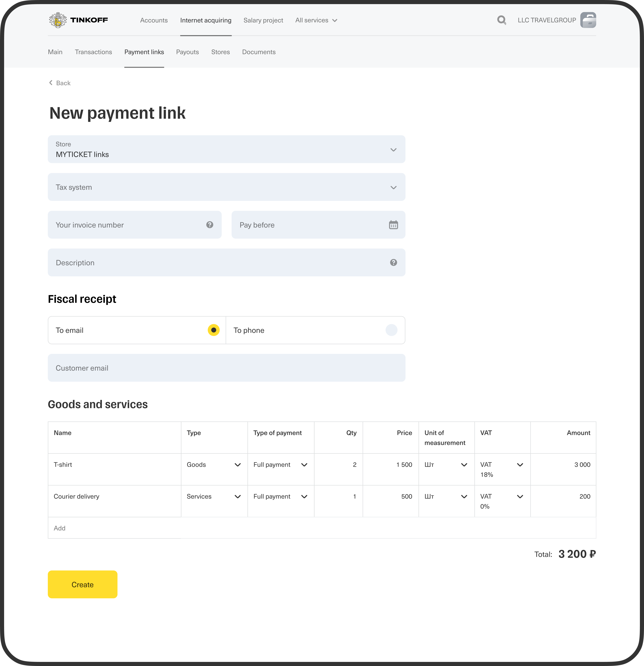Click the Unit of measurement column header
Image resolution: width=644 pixels, height=666 pixels.
pos(445,438)
